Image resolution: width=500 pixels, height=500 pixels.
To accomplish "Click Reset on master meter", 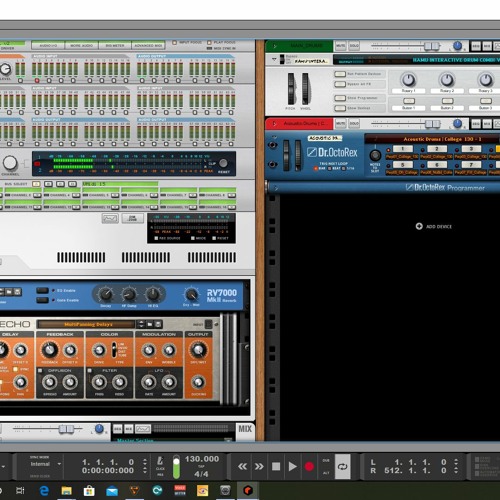I will pyautogui.click(x=214, y=238).
